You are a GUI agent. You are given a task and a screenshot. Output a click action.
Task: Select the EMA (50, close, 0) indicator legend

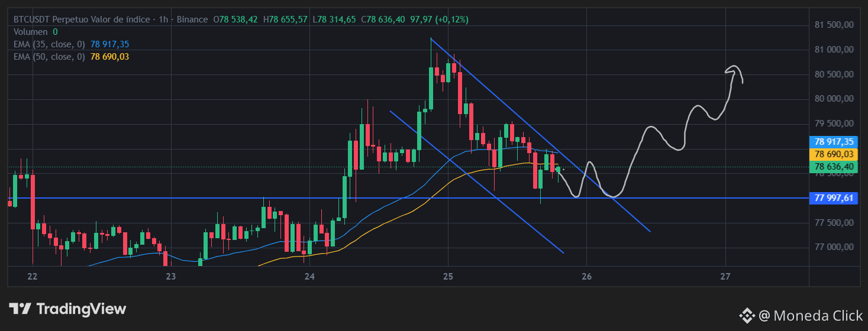pos(50,57)
